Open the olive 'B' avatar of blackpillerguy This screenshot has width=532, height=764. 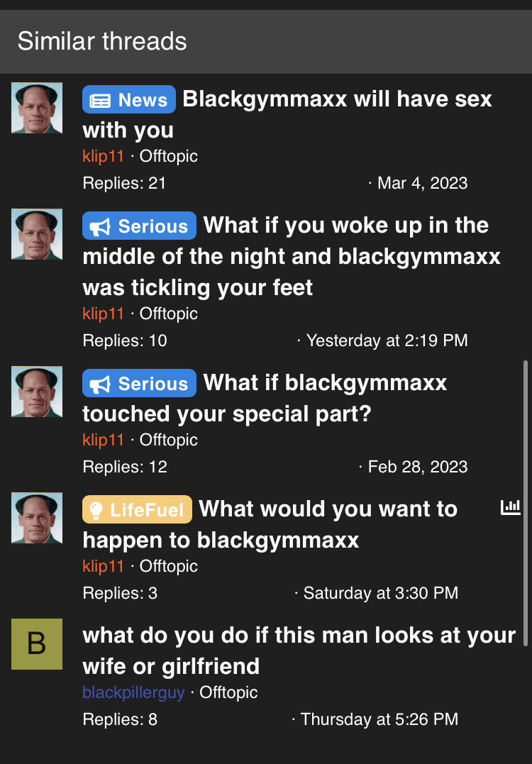tap(37, 643)
